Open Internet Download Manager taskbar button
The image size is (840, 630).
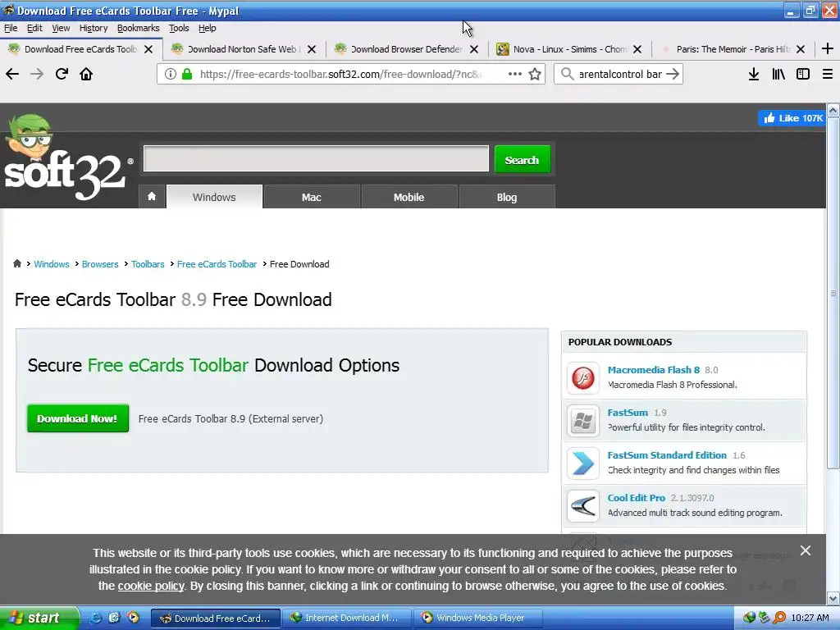pos(346,618)
